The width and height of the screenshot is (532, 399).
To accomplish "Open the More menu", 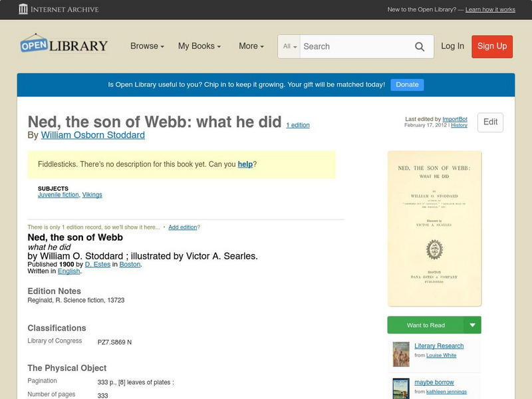I will coord(251,47).
